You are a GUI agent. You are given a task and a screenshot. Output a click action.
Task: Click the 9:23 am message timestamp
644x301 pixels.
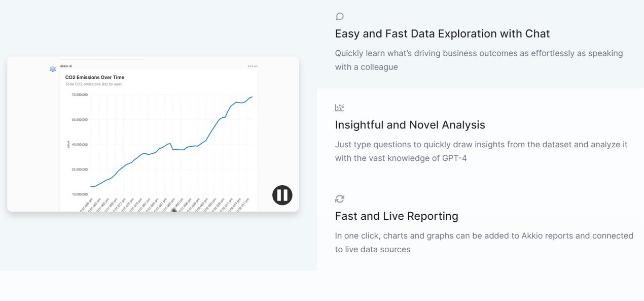[x=253, y=66]
